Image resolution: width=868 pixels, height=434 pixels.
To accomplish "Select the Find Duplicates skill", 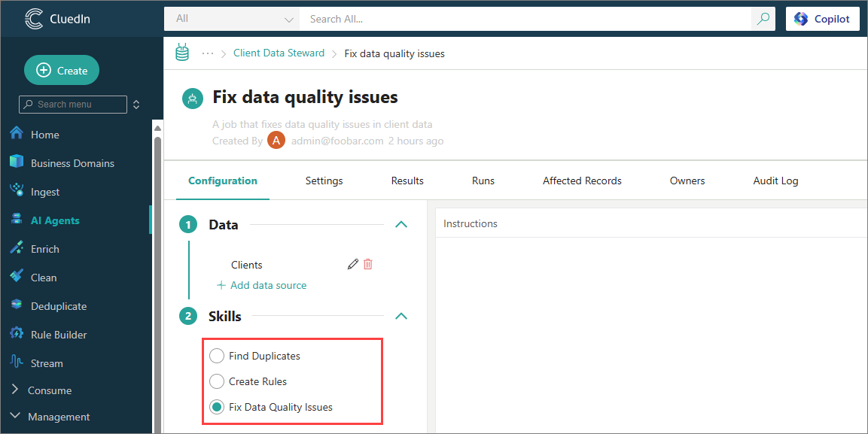I will [x=217, y=356].
